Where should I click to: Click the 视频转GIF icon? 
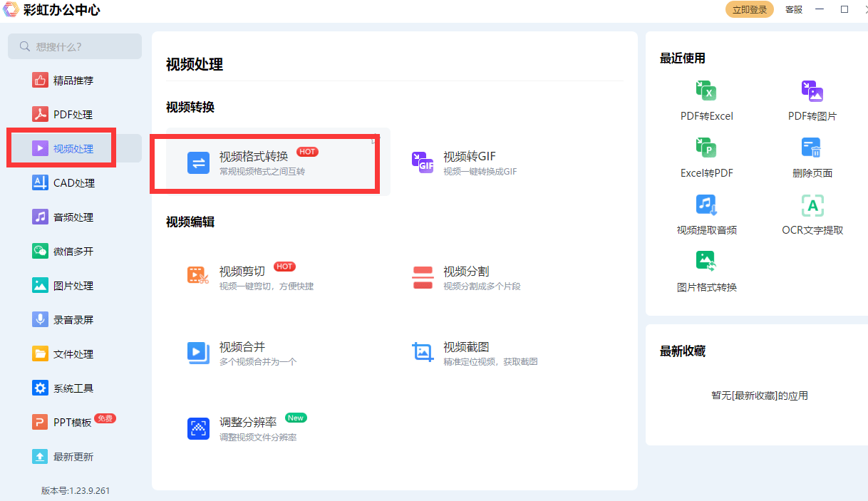[x=423, y=162]
